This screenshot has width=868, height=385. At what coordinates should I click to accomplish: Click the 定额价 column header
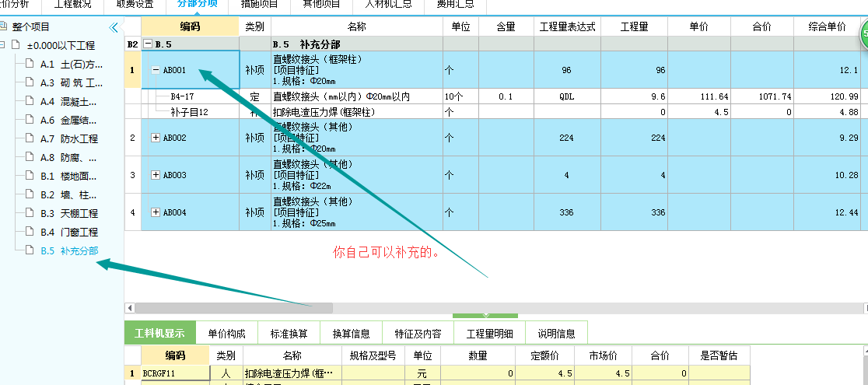pos(545,355)
